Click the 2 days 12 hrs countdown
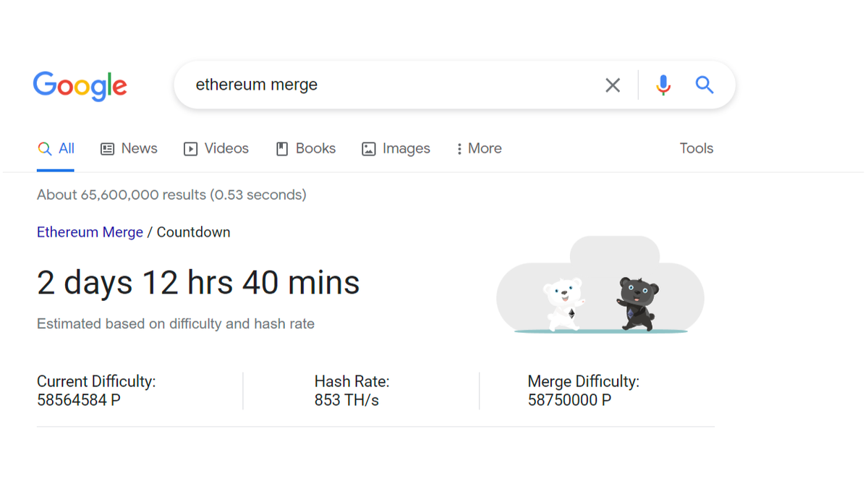868x484 pixels. [198, 283]
